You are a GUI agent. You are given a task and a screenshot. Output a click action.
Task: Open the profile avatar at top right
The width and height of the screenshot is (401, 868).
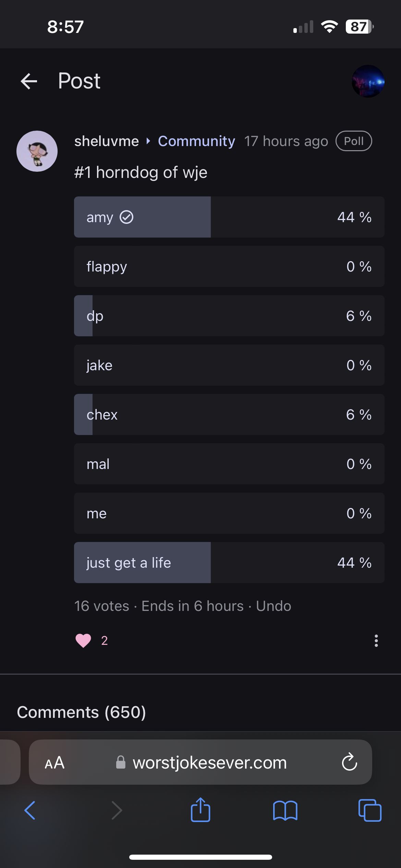(368, 81)
